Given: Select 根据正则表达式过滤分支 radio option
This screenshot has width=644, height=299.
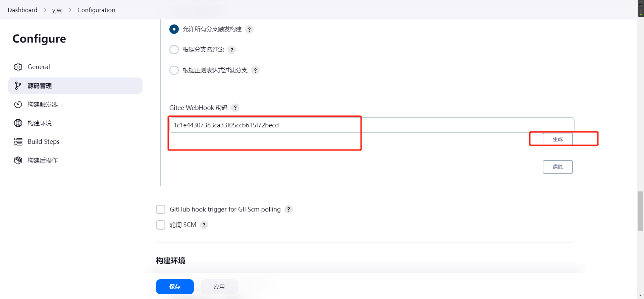Looking at the screenshot, I should (x=174, y=70).
